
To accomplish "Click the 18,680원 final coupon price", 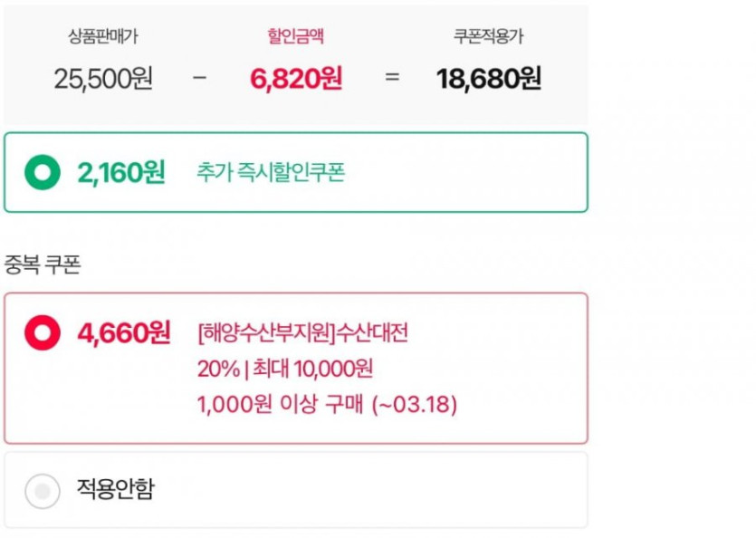I will coord(489,79).
